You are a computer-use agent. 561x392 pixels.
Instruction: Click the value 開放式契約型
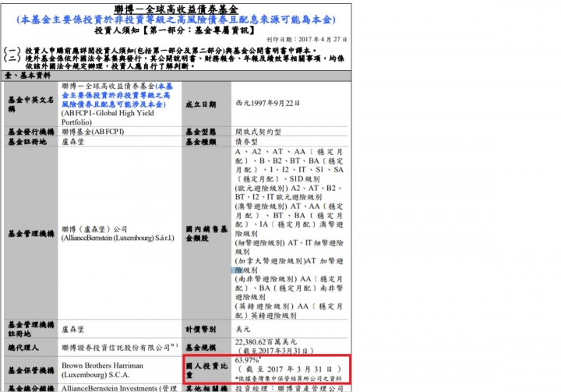coord(258,132)
